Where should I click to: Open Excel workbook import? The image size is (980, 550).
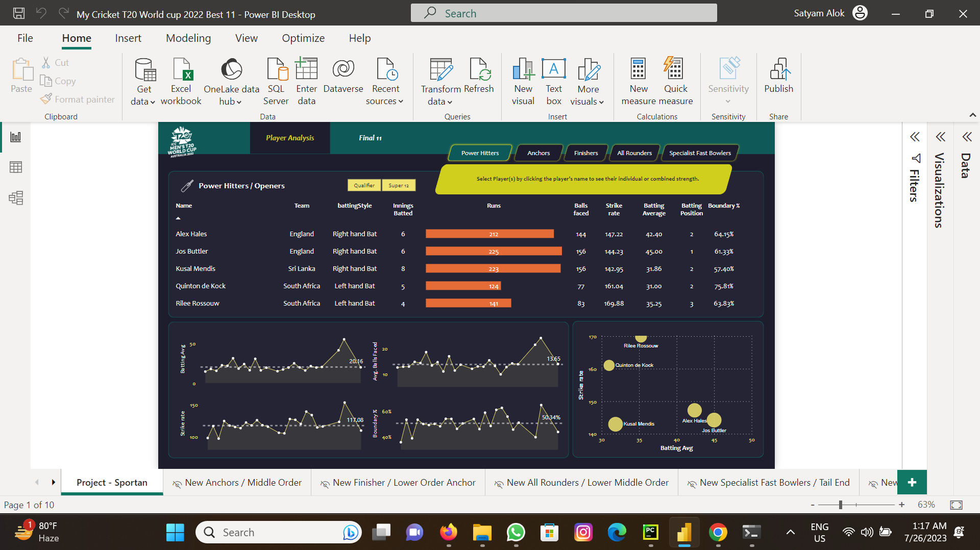181,81
